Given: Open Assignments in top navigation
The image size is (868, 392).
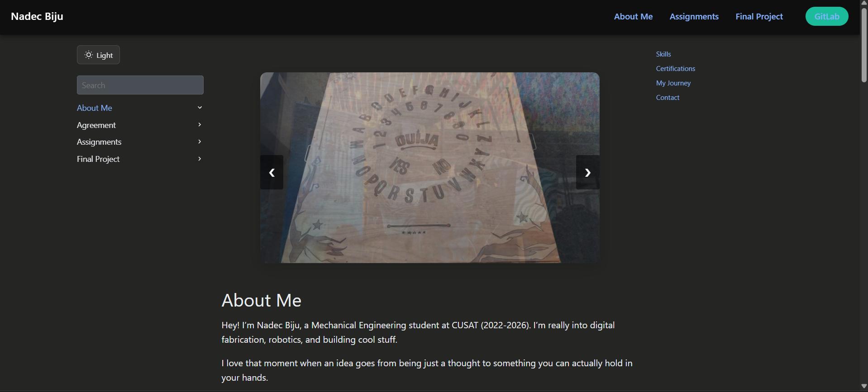Looking at the screenshot, I should (694, 17).
